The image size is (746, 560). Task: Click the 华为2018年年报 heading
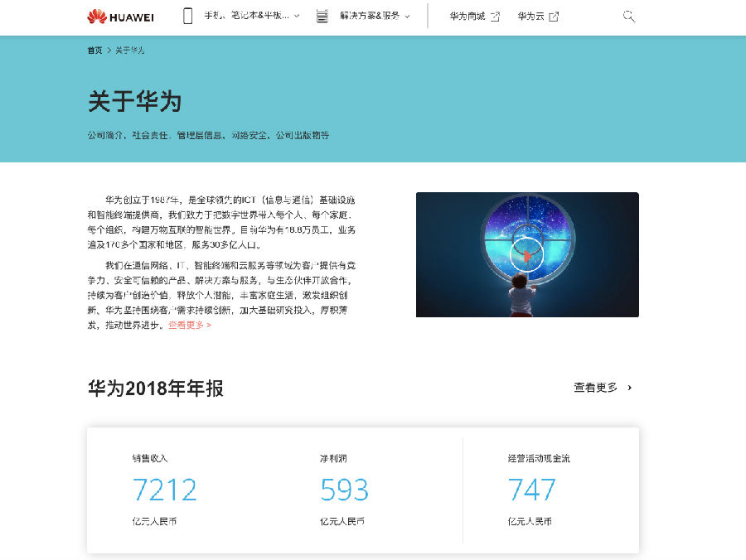(156, 388)
